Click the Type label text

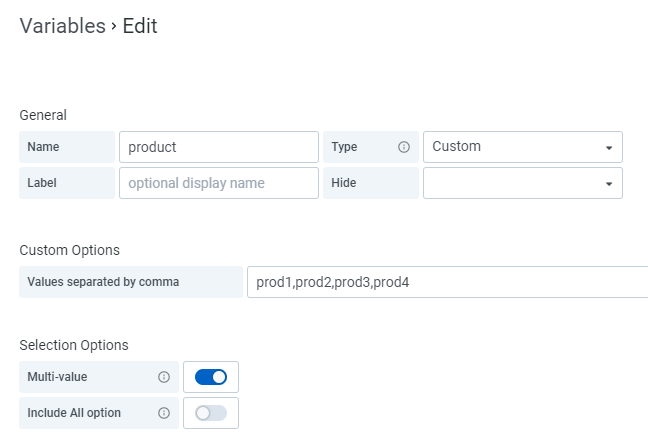pyautogui.click(x=345, y=147)
